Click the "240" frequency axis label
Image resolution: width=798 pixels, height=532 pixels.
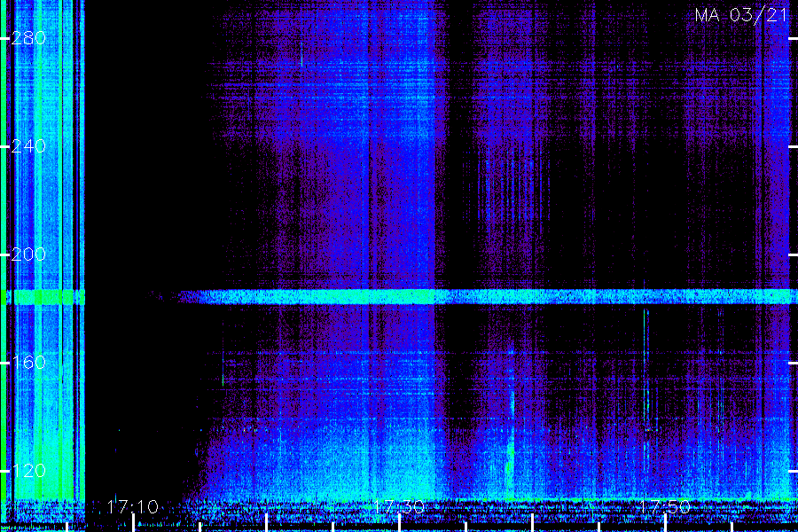(x=28, y=146)
